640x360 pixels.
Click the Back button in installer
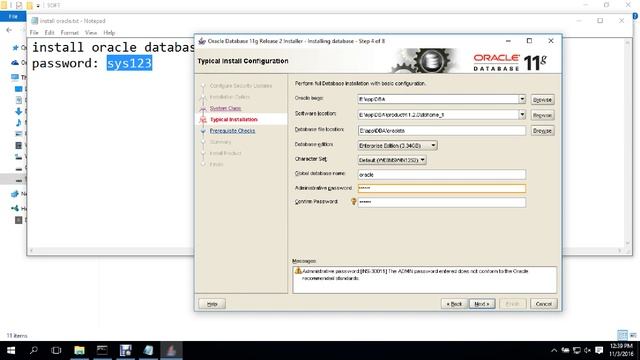click(x=454, y=304)
